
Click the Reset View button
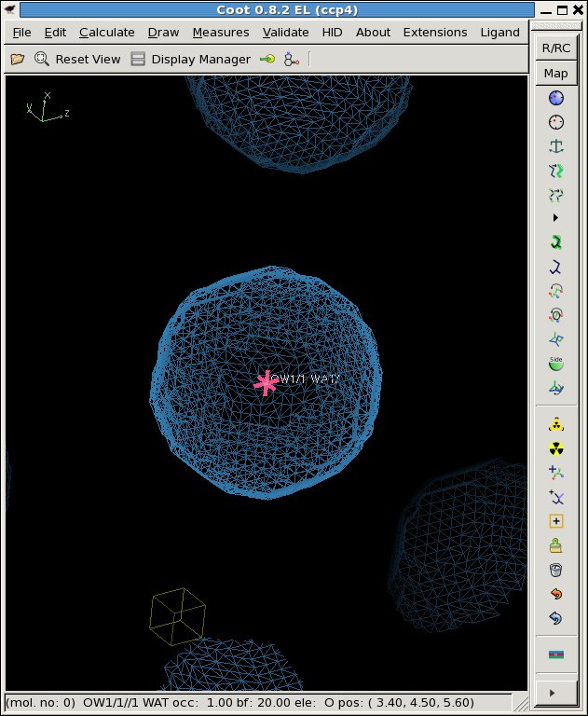coord(78,59)
